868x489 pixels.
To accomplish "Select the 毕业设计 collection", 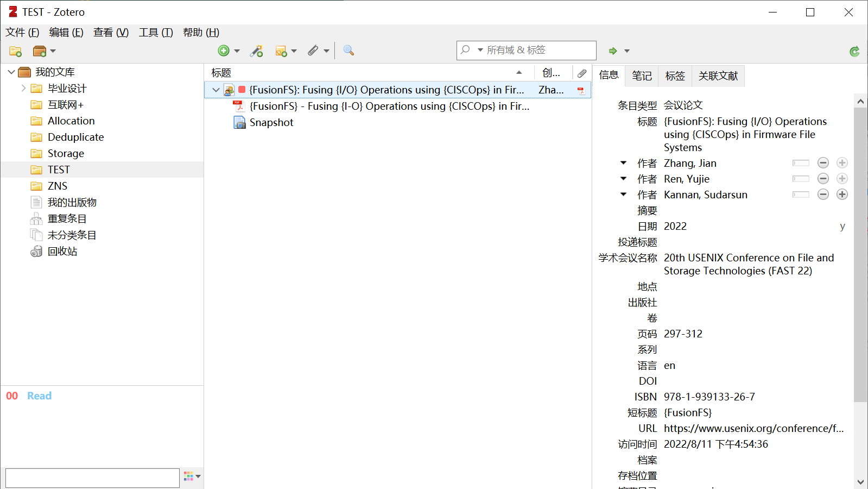I will coord(67,88).
